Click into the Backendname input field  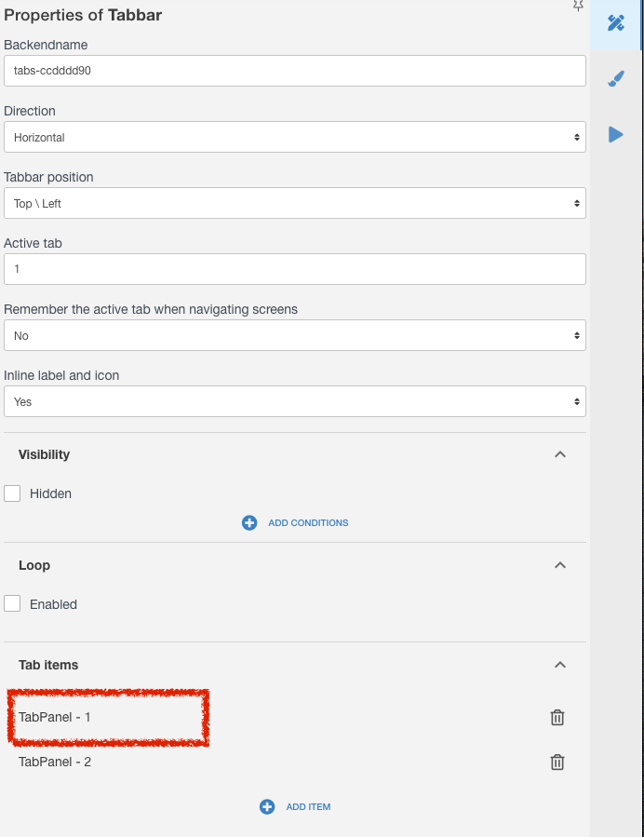click(294, 71)
